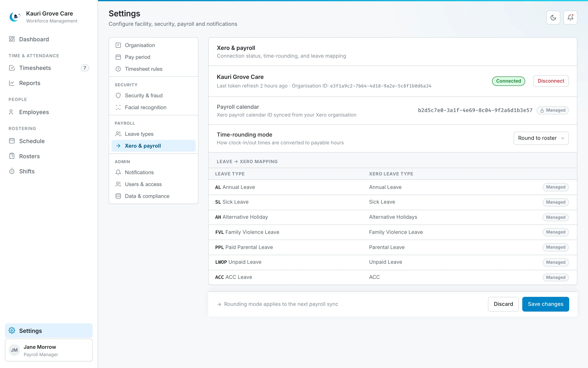This screenshot has height=368, width=588.
Task: Select Settings in the sidebar
Action: 49,331
